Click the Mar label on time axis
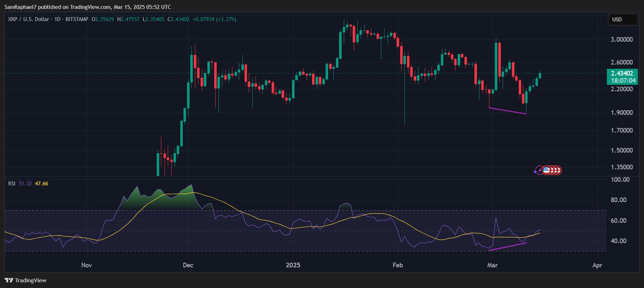The height and width of the screenshot is (288, 644). tap(493, 265)
